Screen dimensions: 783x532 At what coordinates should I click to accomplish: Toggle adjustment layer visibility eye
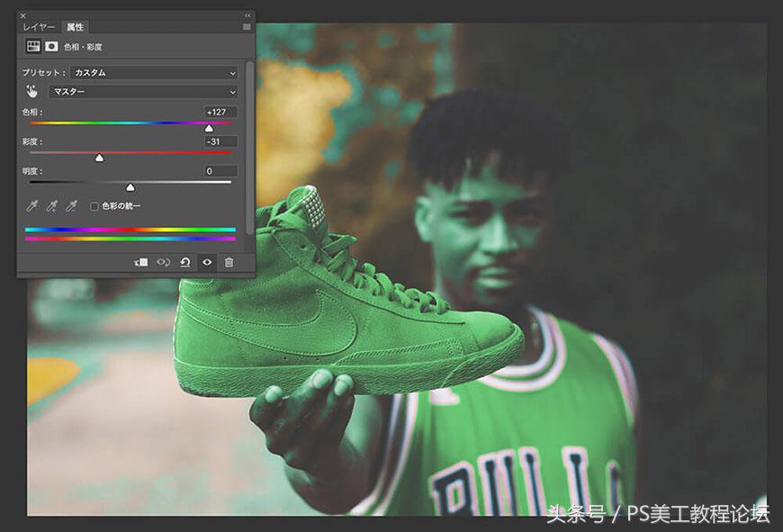point(207,262)
